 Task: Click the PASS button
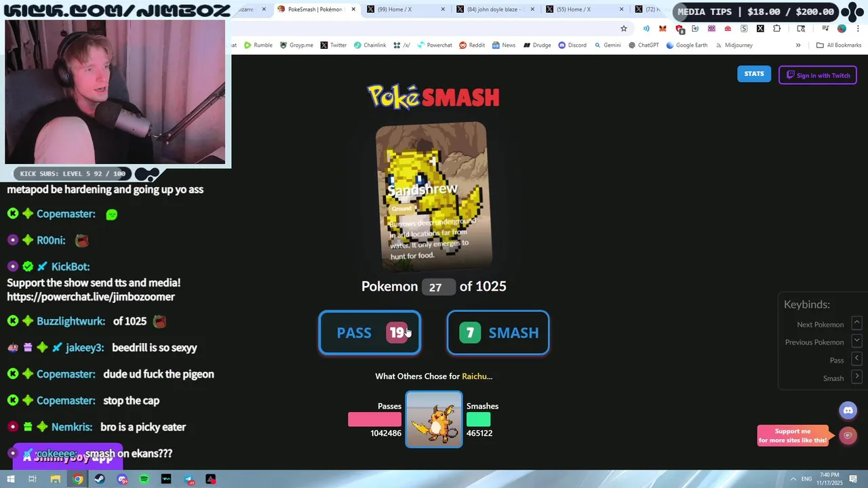(370, 333)
